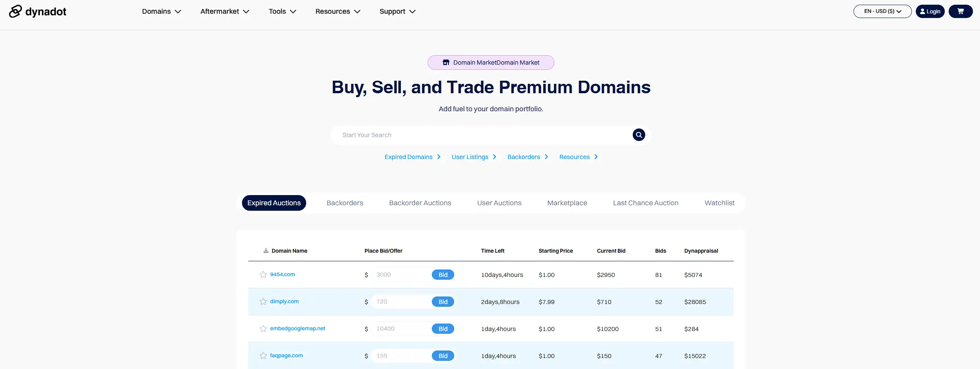
Task: Expand the Domains navigation menu
Action: (161, 11)
